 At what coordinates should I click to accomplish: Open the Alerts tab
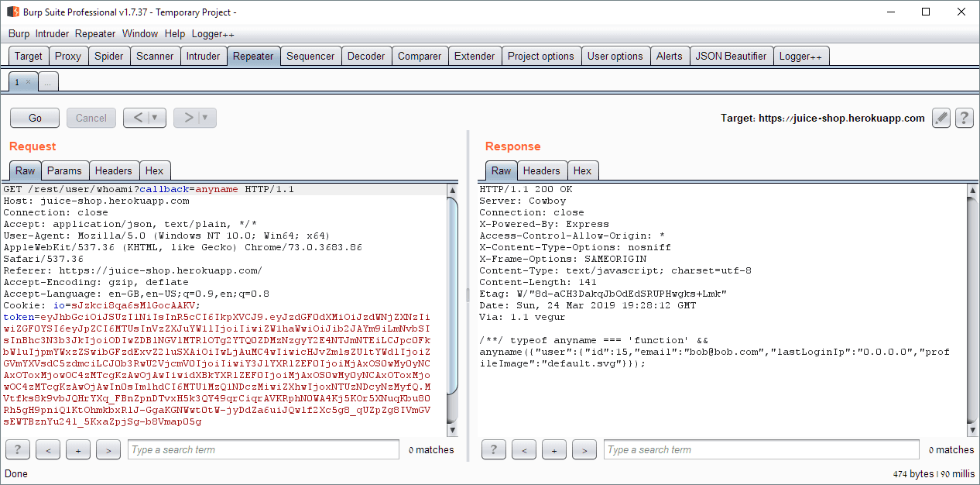[670, 56]
